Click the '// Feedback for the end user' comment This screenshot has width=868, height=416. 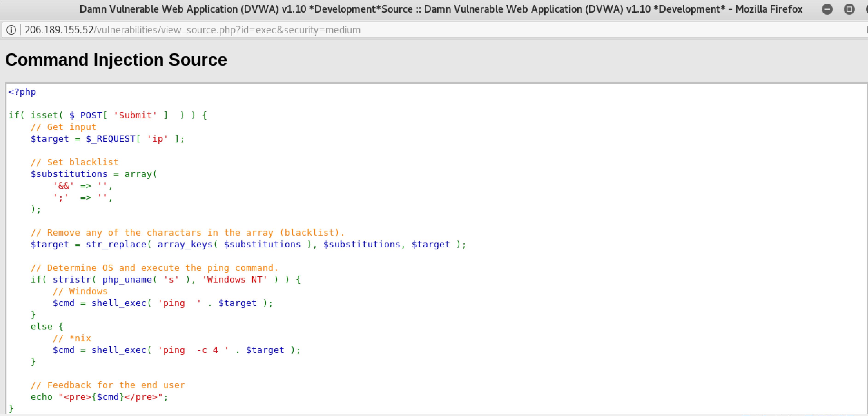pyautogui.click(x=108, y=385)
